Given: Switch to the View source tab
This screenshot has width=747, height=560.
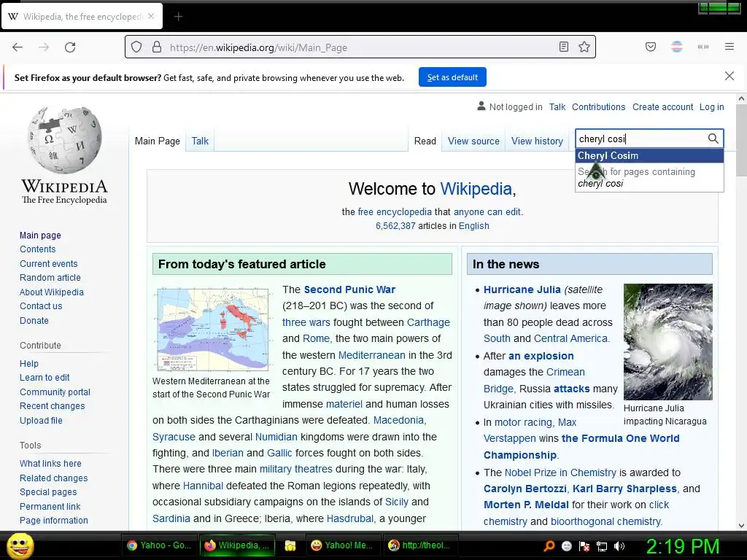Looking at the screenshot, I should [x=473, y=141].
